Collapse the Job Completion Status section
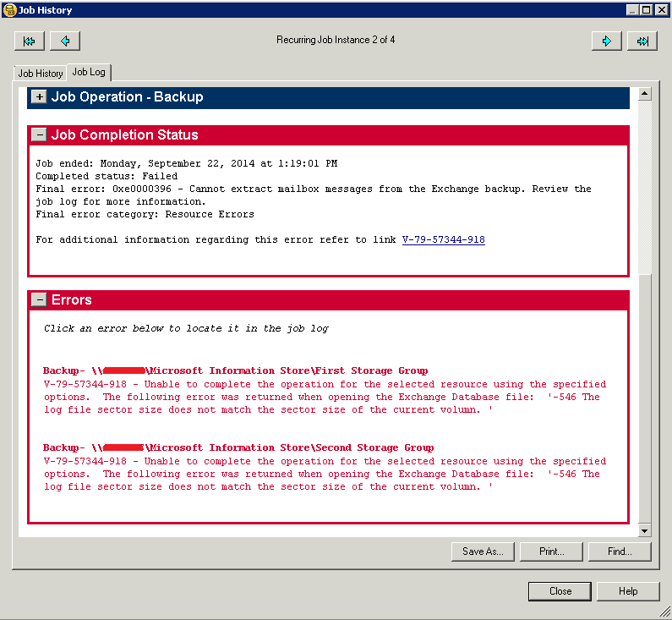This screenshot has height=620, width=672. coord(40,135)
